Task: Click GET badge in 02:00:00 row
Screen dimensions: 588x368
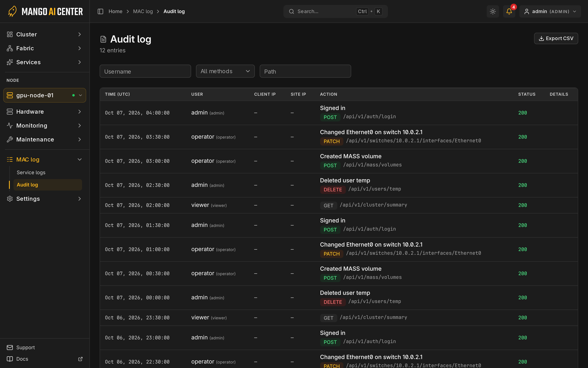Action: 328,206
